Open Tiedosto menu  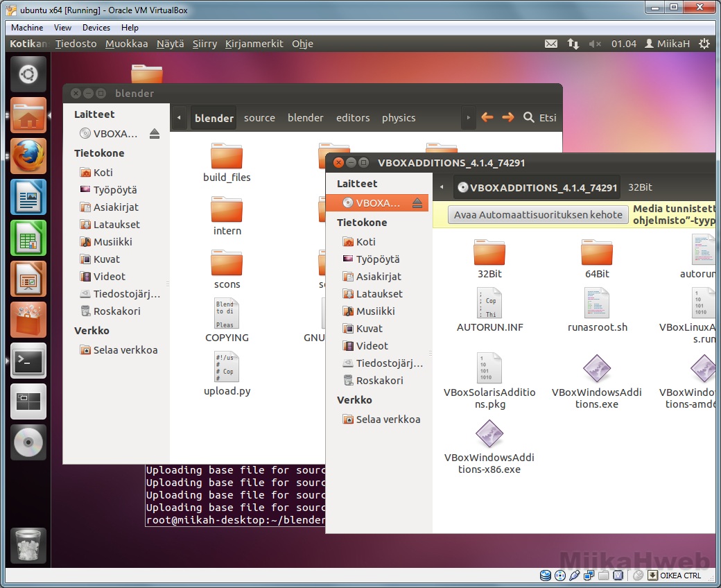pos(76,44)
